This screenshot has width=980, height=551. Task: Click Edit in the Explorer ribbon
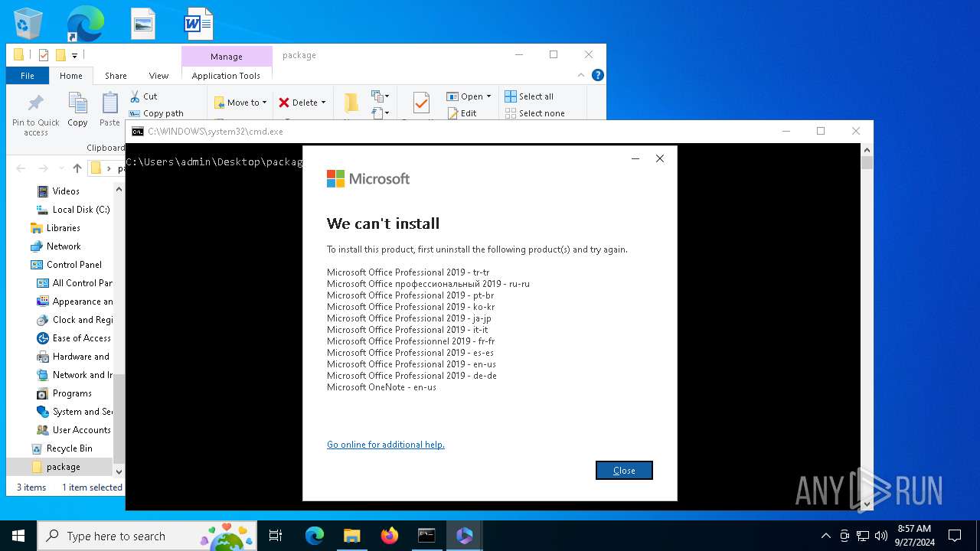462,113
